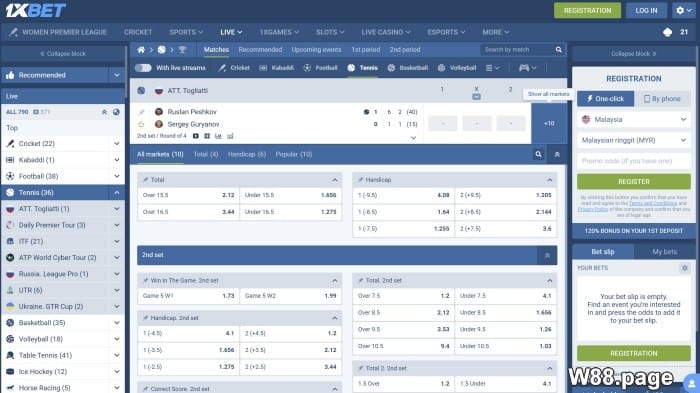Collapse the 2nd set section arrow
The image size is (700, 393).
point(547,255)
